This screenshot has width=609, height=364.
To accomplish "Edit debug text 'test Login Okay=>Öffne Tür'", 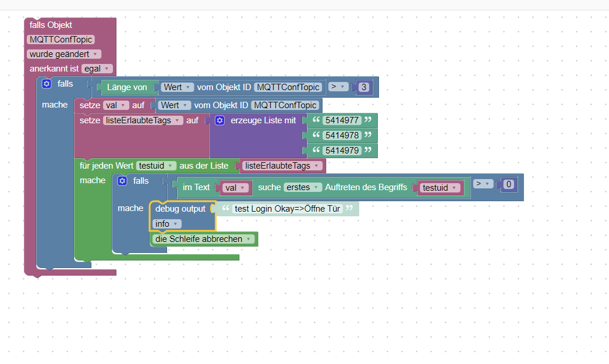I will coord(288,209).
